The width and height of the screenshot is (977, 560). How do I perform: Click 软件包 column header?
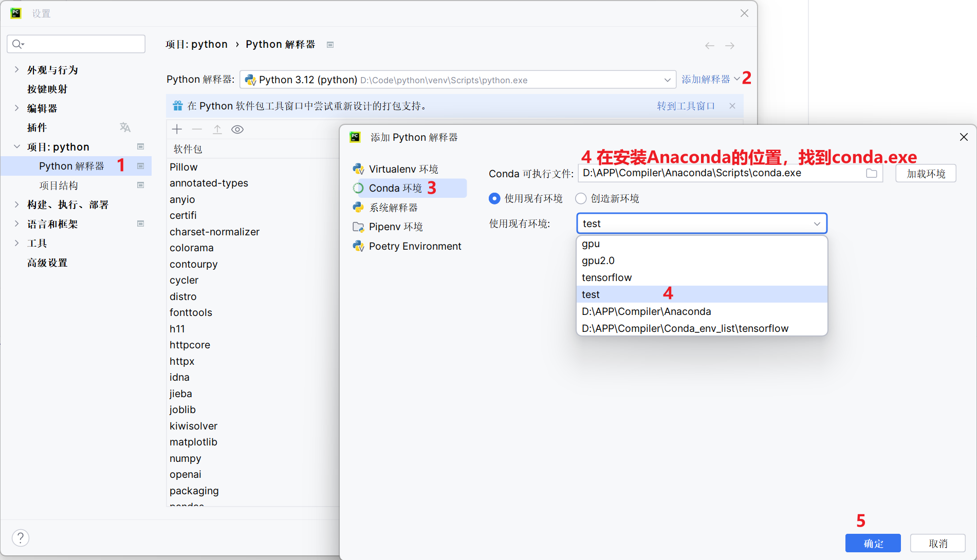[x=188, y=149]
